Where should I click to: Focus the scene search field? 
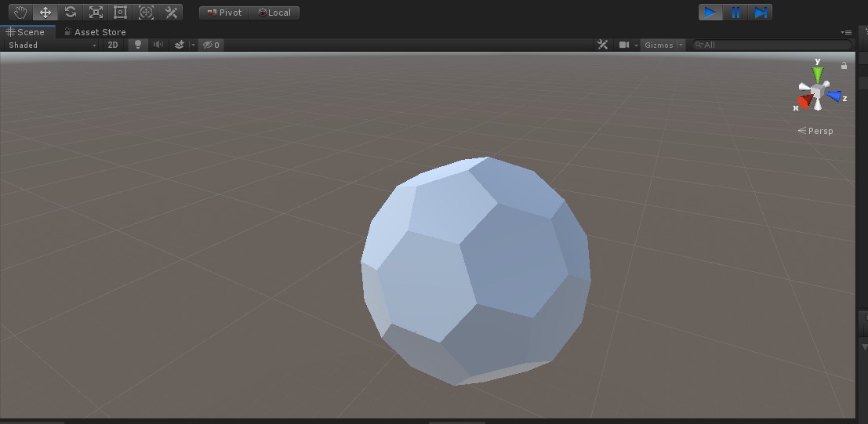772,45
